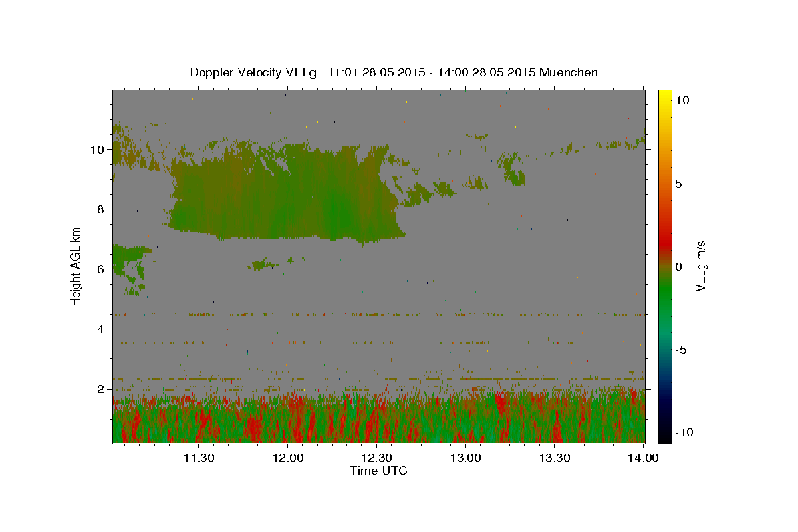Image resolution: width=798 pixels, height=532 pixels.
Task: Select the 13:00 time tick label
Action: pos(465,458)
